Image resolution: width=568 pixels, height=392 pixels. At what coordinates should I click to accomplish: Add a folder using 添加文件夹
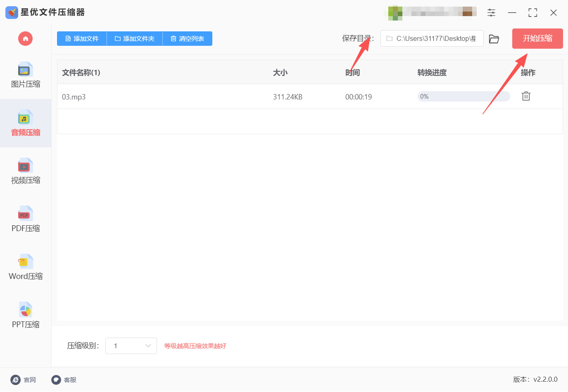(x=134, y=38)
